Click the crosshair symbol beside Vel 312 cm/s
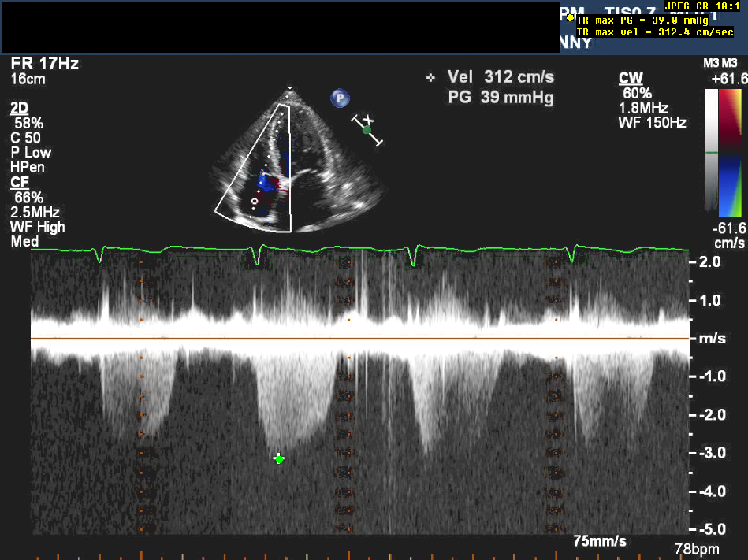748x560 pixels. pos(430,78)
